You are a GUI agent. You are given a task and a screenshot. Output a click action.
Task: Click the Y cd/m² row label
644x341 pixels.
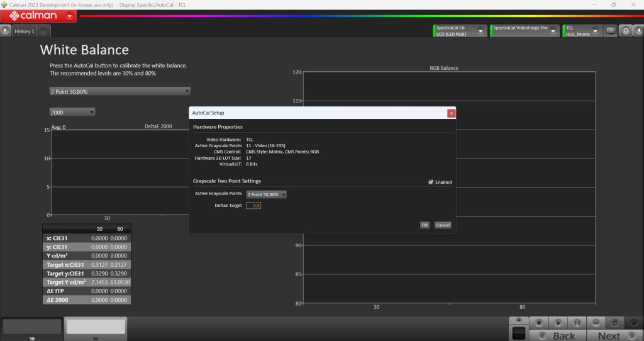(57, 255)
